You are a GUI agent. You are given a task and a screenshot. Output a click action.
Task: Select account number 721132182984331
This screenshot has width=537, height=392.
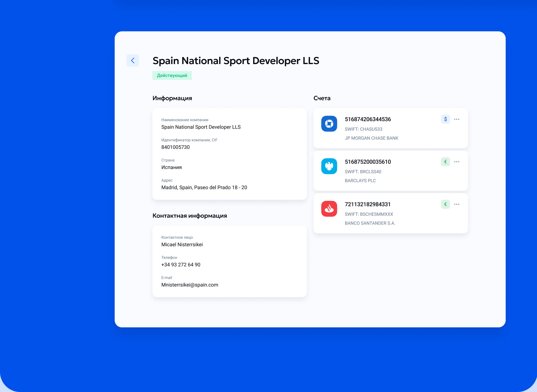click(x=368, y=204)
